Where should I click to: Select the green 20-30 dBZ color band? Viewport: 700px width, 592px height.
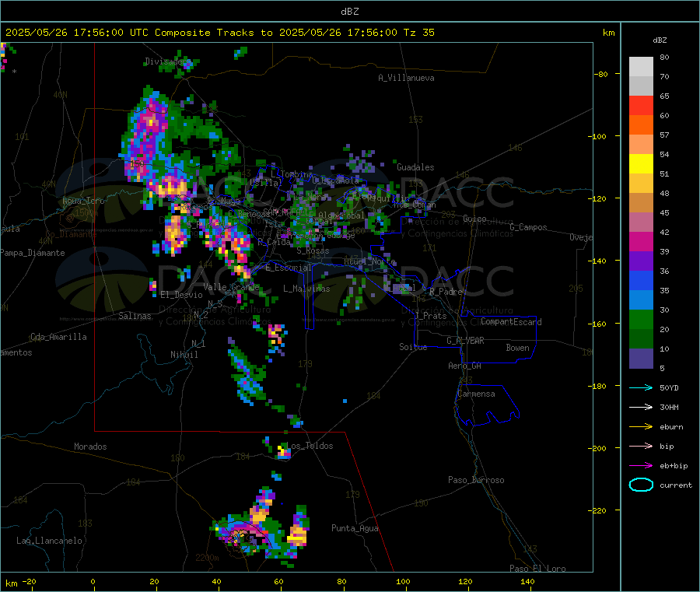tap(641, 319)
